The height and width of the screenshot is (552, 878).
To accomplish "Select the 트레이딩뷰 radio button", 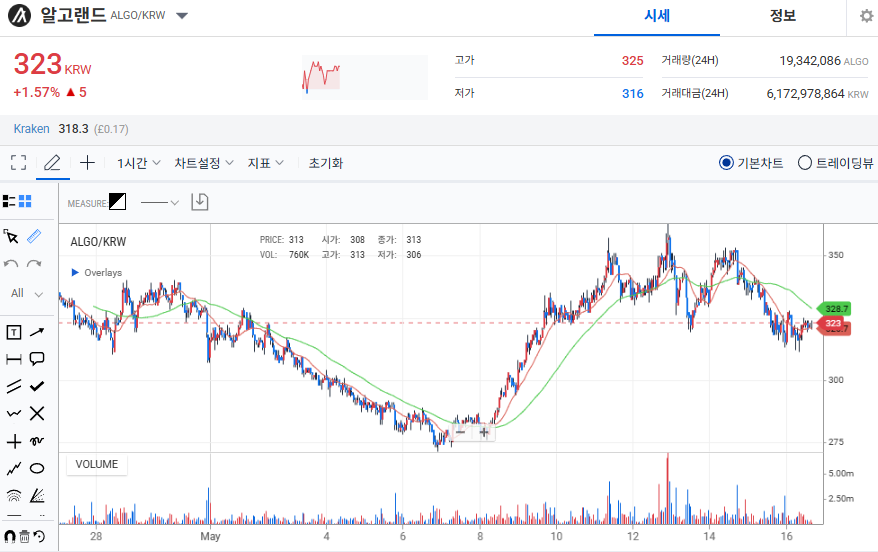I will tap(805, 163).
